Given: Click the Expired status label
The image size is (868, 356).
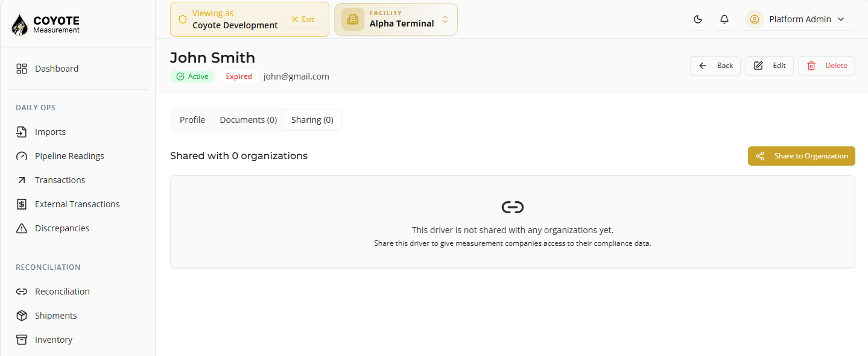Looking at the screenshot, I should coord(239,77).
